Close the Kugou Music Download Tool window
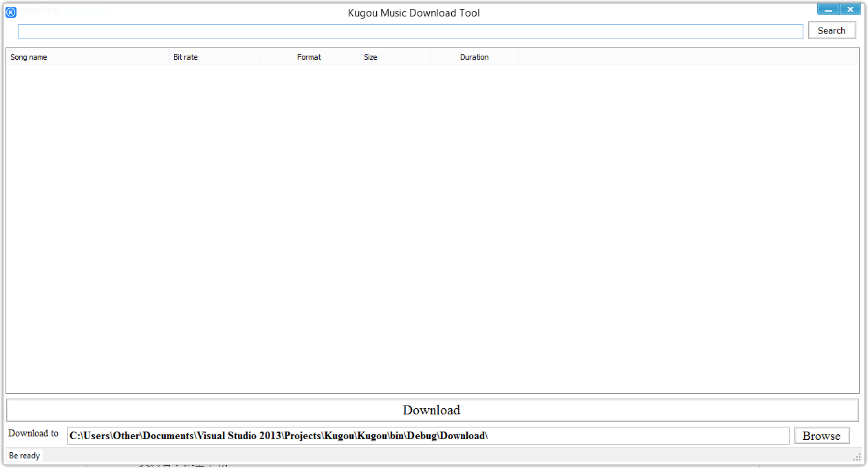868x468 pixels. click(x=850, y=10)
